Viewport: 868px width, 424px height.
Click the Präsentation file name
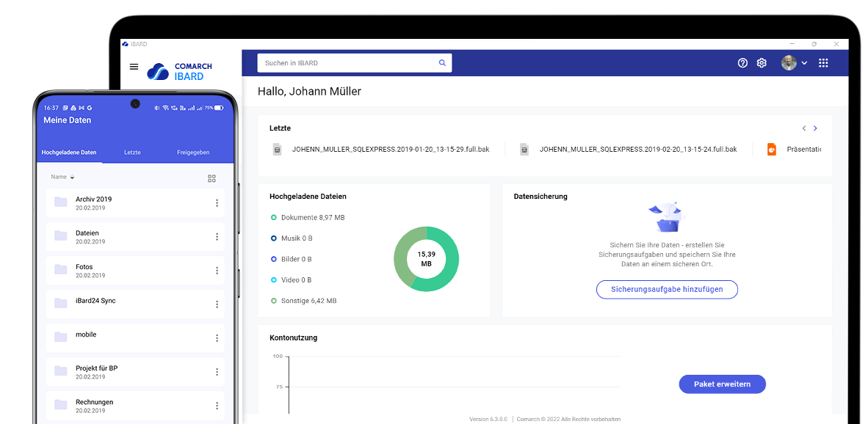804,149
